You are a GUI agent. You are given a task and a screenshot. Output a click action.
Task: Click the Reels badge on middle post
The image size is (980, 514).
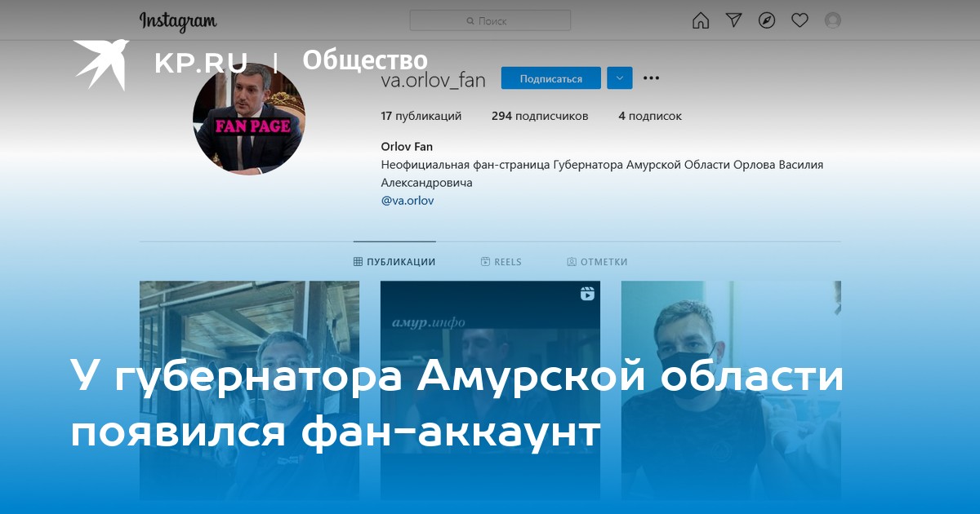[x=587, y=294]
